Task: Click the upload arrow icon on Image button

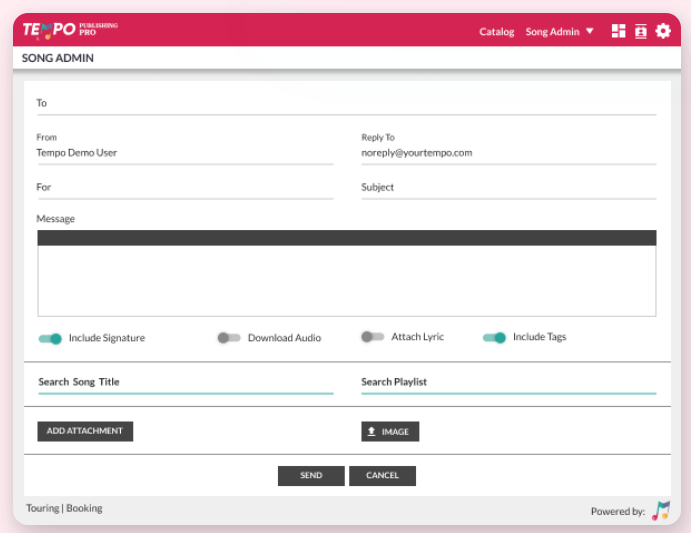Action: [x=372, y=431]
